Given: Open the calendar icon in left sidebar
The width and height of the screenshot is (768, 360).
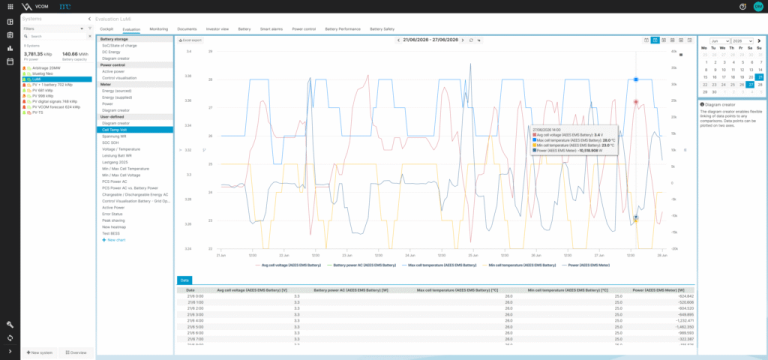Looking at the screenshot, I should click(10, 61).
